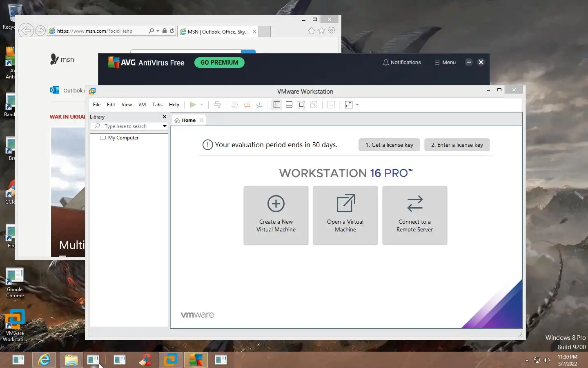Close the MSN tab in Internet Explorer
Viewport: 588px width, 368px height.
[x=254, y=31]
